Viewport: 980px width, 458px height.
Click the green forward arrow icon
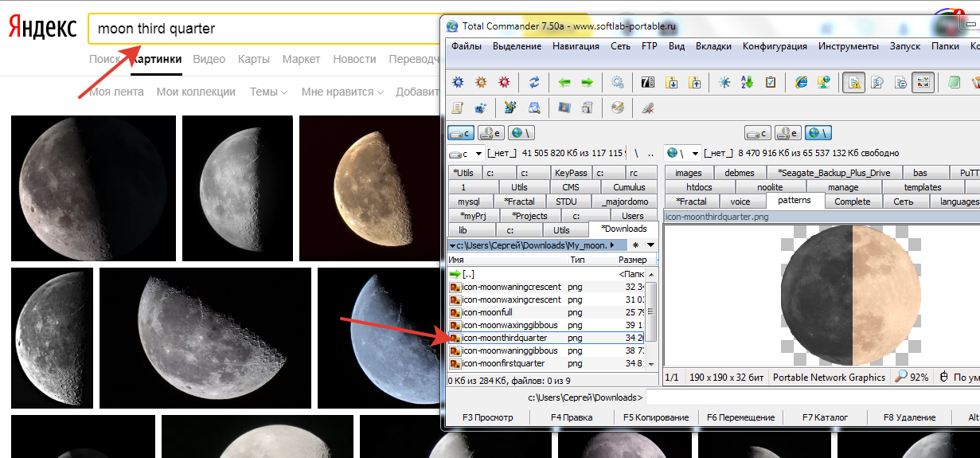587,82
